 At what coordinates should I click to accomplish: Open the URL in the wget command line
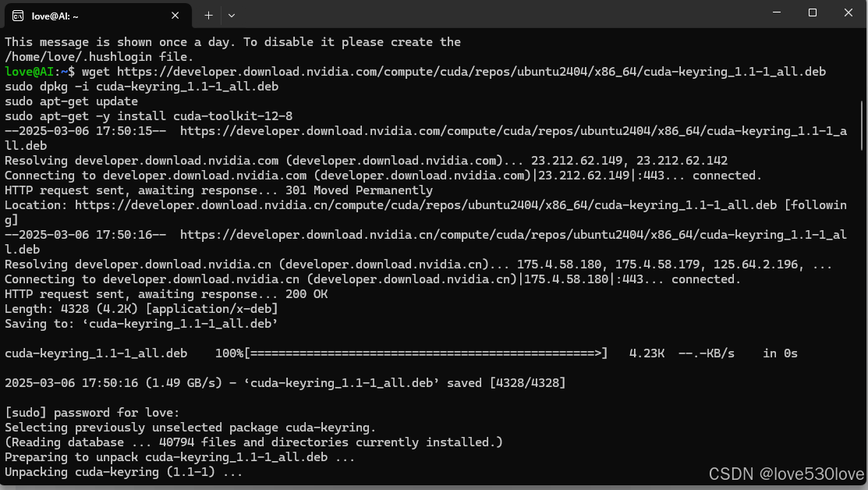coord(471,72)
